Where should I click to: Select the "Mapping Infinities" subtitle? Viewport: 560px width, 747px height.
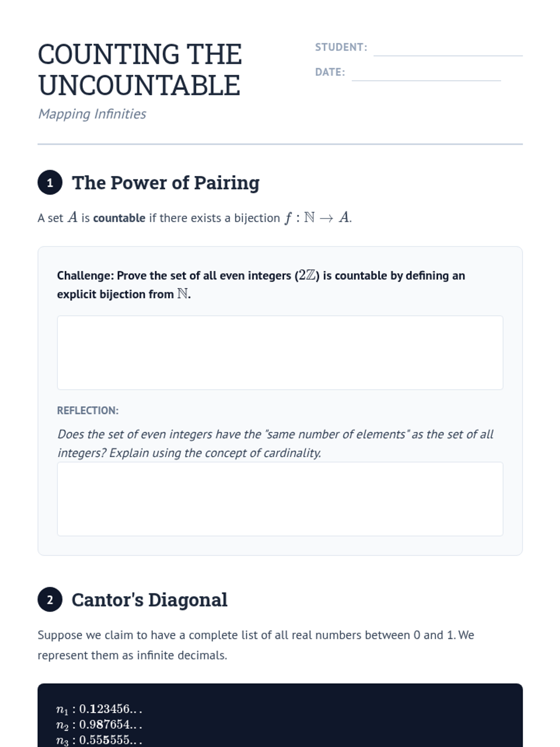(x=92, y=114)
